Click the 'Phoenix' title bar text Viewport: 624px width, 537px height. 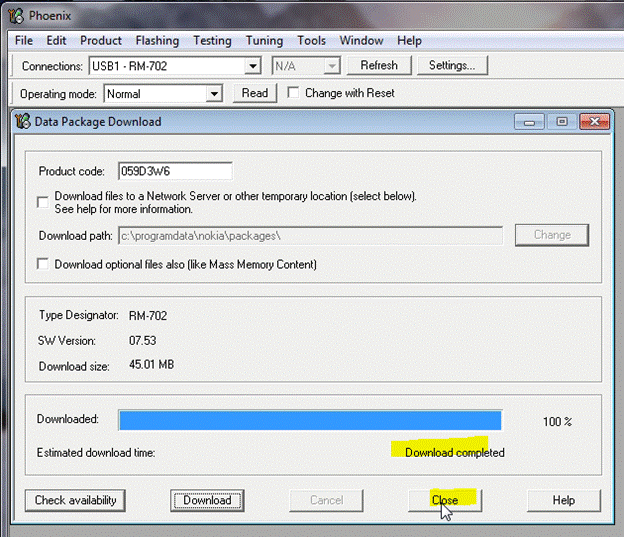pos(50,16)
